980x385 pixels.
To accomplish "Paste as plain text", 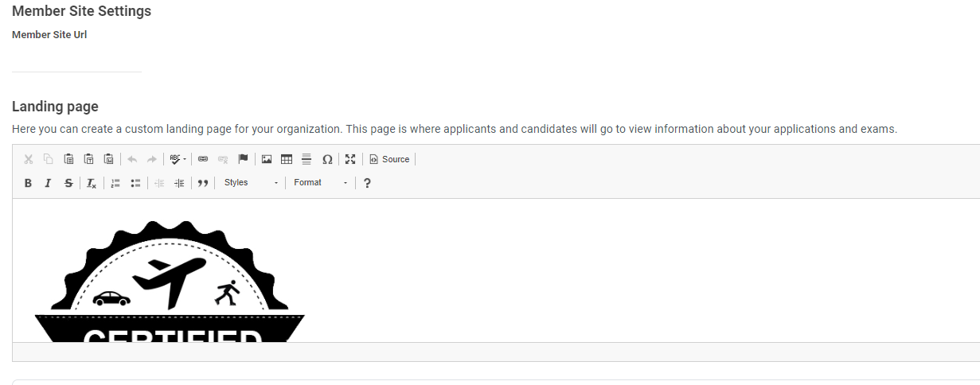I will click(x=88, y=159).
